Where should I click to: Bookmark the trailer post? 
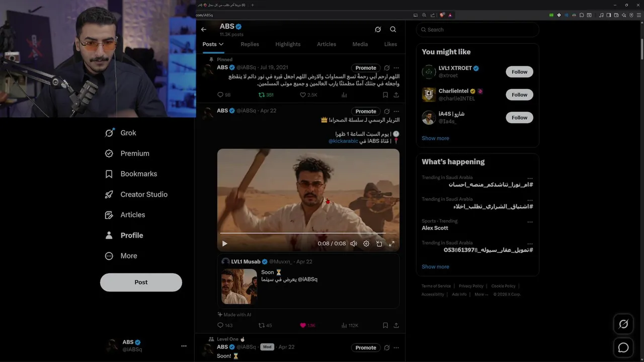[385, 325]
